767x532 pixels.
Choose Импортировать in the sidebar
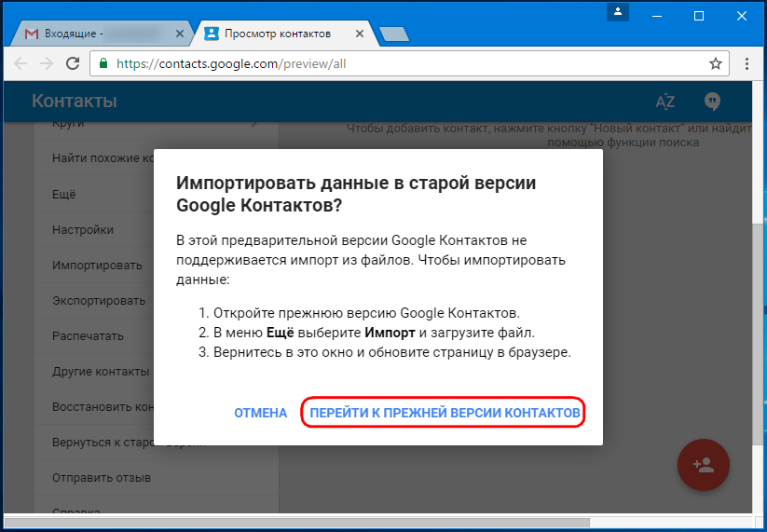click(97, 265)
